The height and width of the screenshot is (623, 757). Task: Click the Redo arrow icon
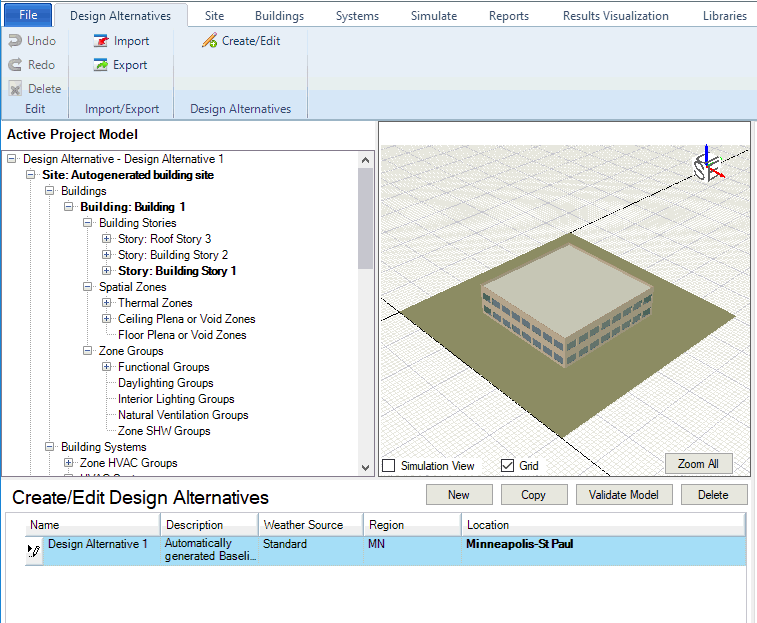(x=15, y=65)
